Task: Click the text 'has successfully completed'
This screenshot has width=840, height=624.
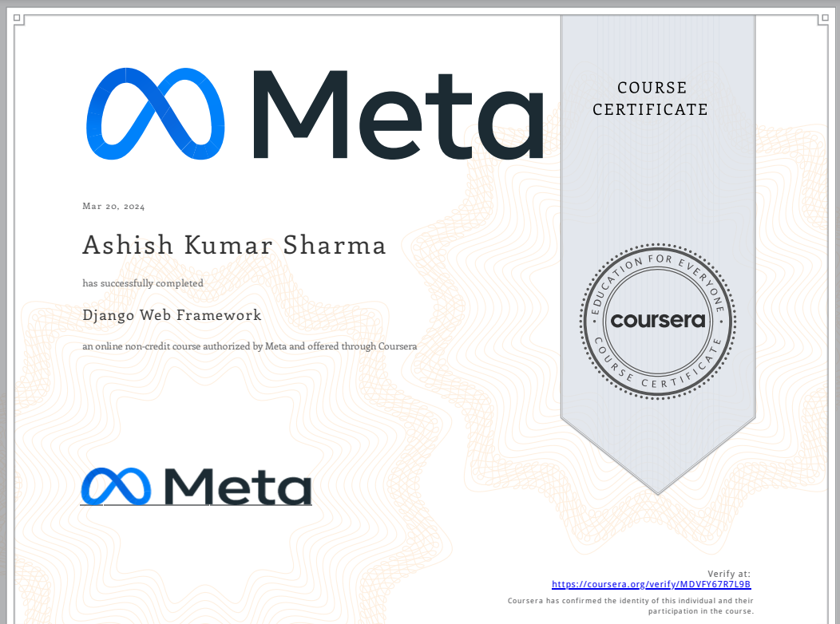Action: 143,283
